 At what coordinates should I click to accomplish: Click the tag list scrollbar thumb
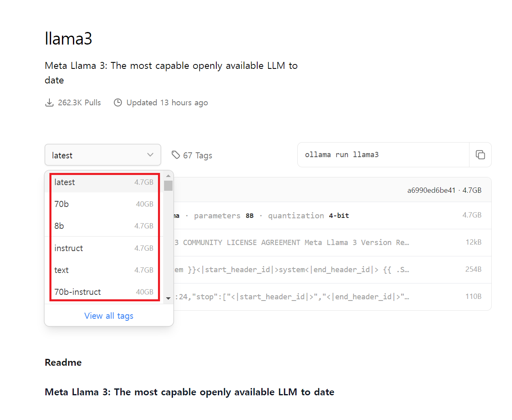click(168, 185)
